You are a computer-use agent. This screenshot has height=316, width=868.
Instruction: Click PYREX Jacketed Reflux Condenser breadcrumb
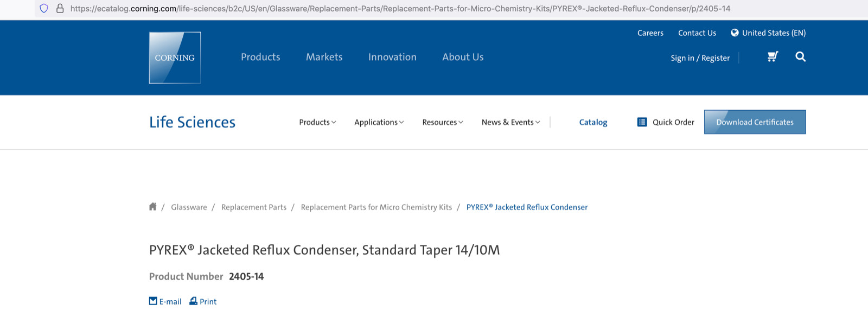point(527,207)
